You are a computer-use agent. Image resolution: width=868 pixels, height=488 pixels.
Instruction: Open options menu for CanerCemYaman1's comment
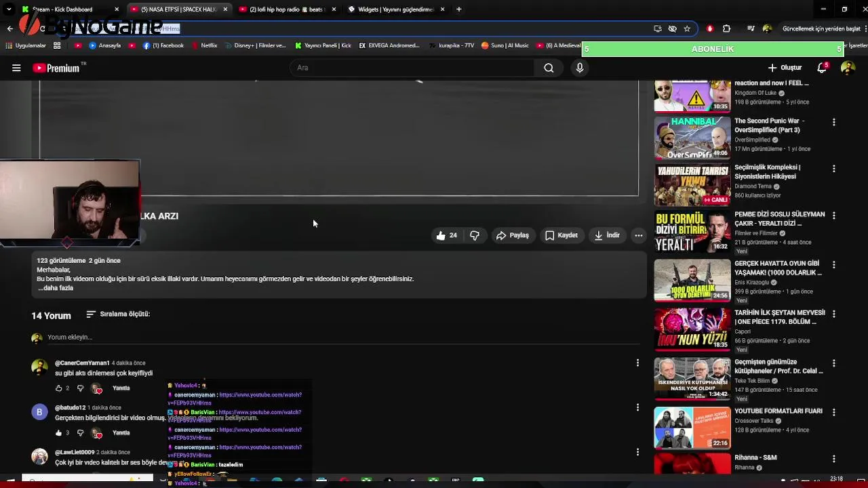tap(637, 363)
